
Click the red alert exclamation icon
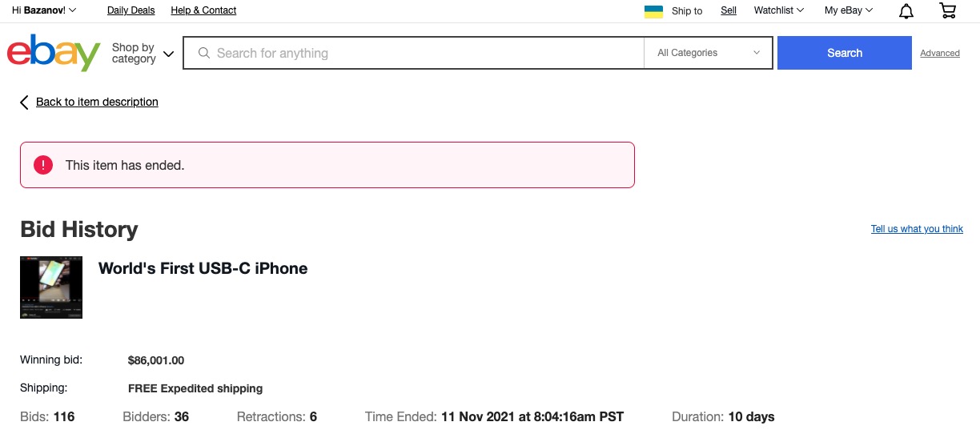(42, 165)
